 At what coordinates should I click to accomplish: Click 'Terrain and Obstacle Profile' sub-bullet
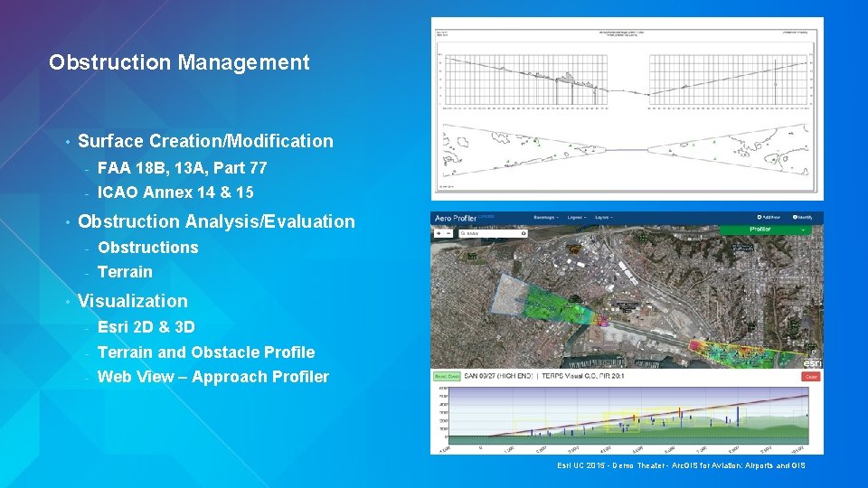coord(206,352)
